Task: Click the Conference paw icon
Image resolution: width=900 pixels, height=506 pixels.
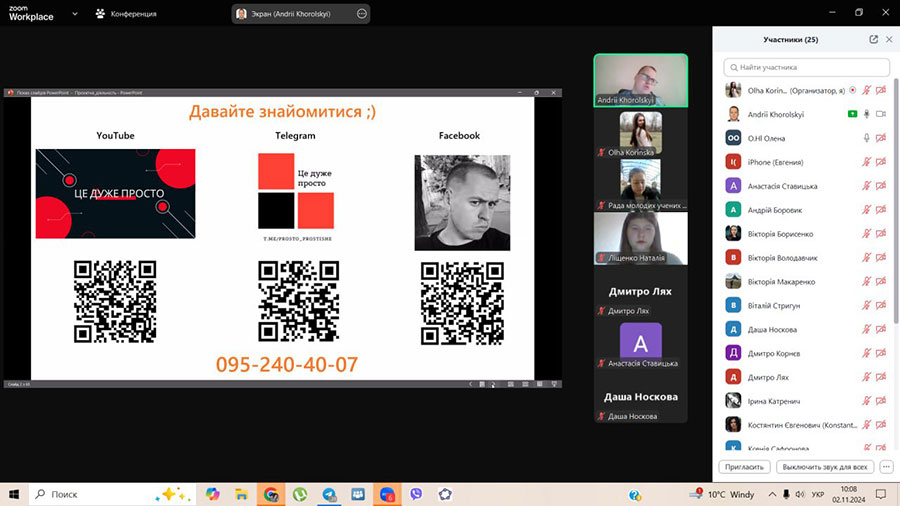Action: [100, 14]
